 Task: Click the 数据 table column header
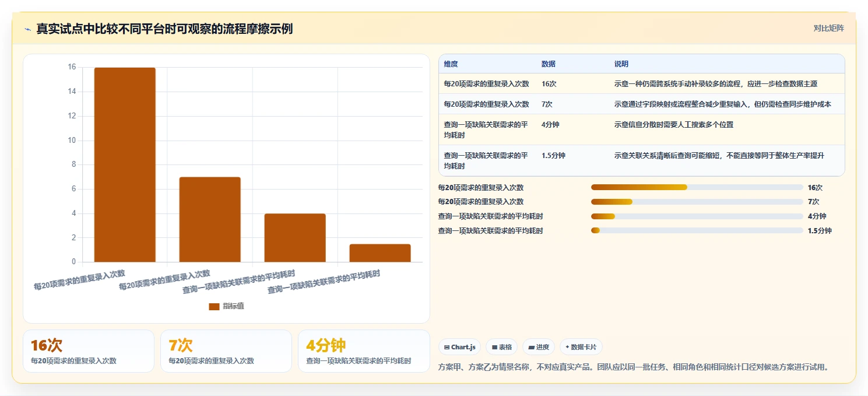tap(549, 64)
